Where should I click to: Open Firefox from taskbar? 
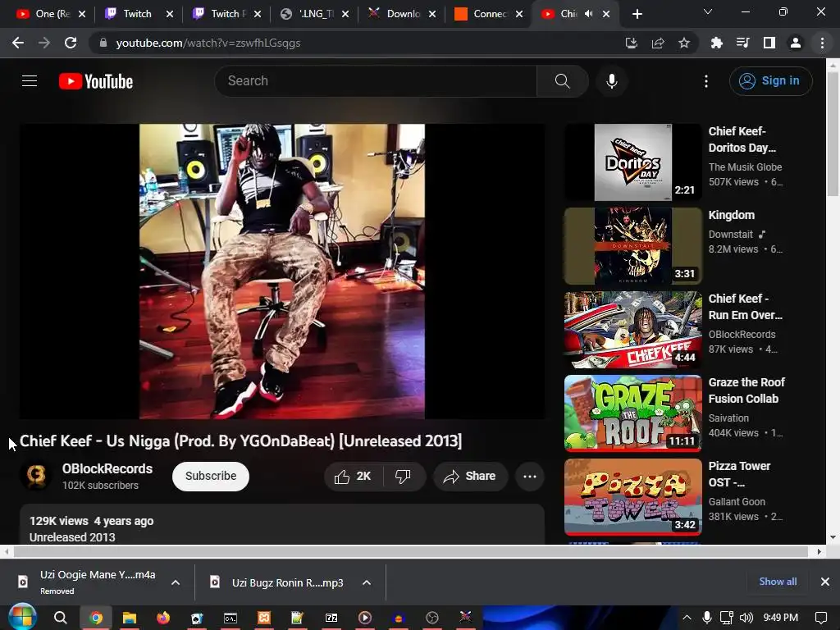(163, 618)
